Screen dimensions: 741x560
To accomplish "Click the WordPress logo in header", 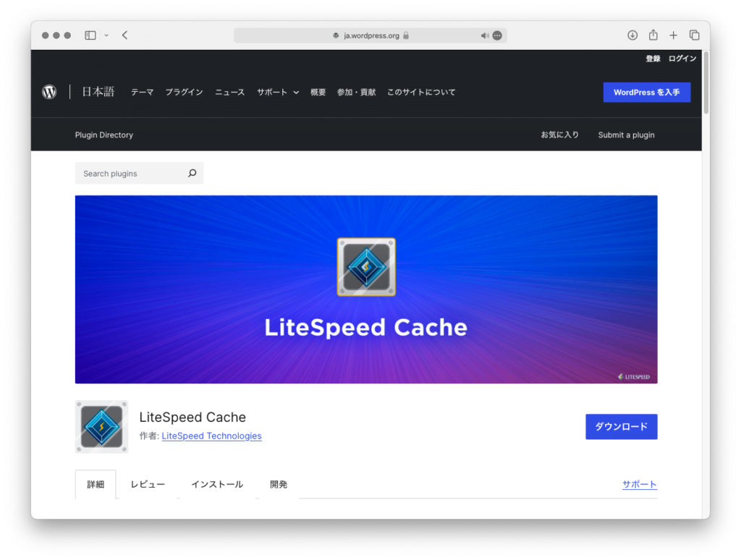I will pos(49,92).
